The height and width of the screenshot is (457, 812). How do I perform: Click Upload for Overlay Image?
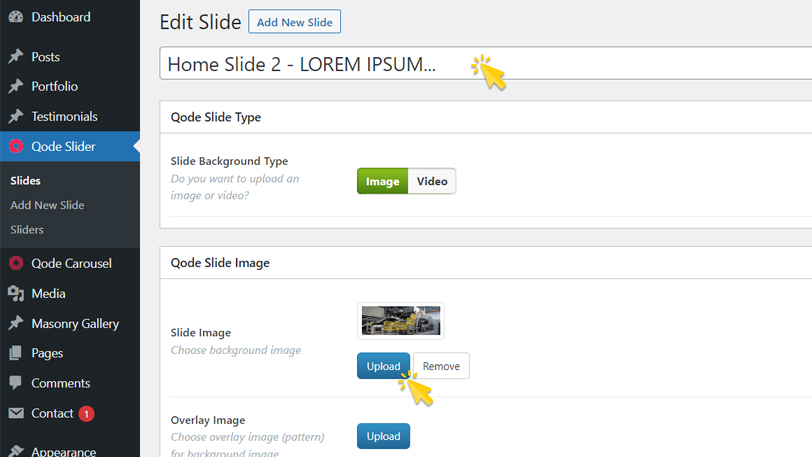point(383,436)
